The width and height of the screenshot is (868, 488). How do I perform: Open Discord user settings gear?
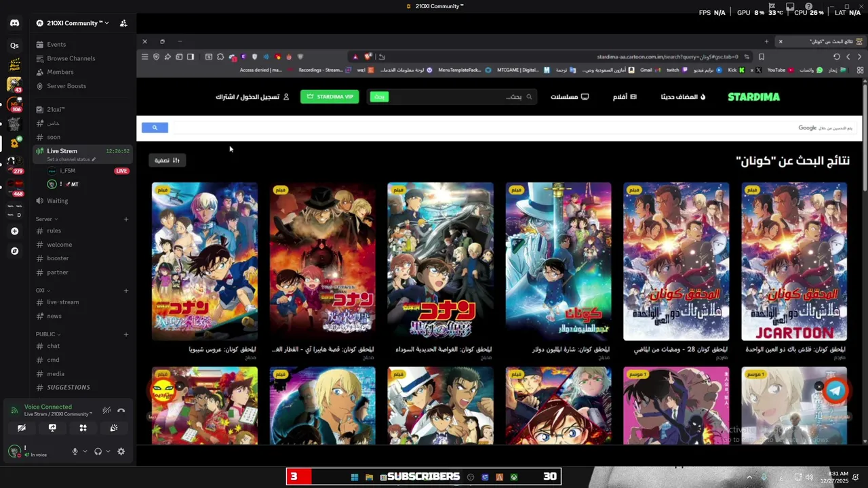[x=121, y=451]
